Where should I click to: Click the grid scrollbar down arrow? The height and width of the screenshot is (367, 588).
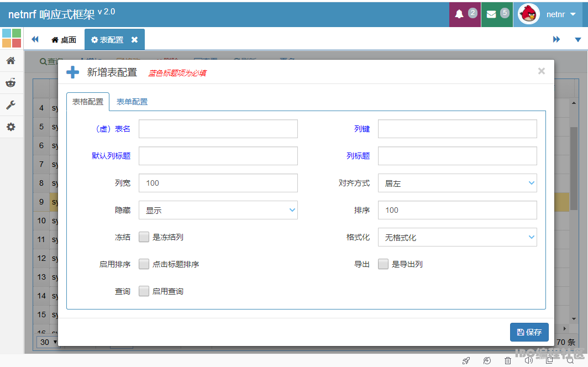pos(574,319)
